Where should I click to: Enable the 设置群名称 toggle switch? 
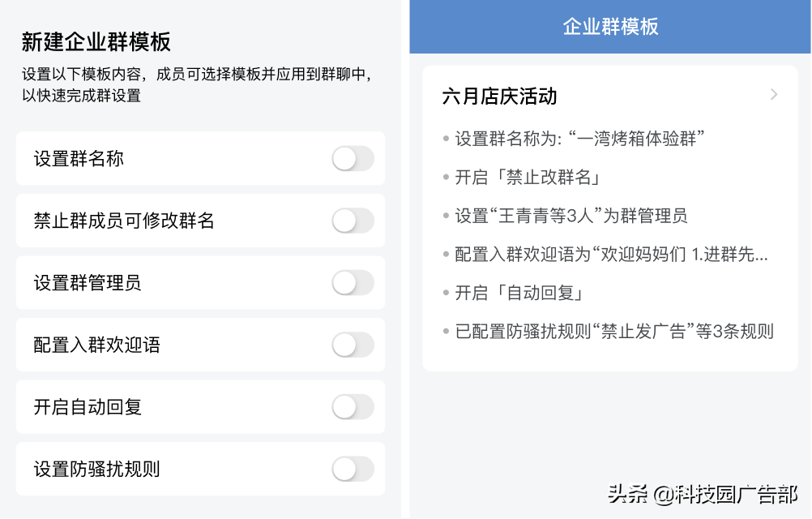click(x=353, y=159)
